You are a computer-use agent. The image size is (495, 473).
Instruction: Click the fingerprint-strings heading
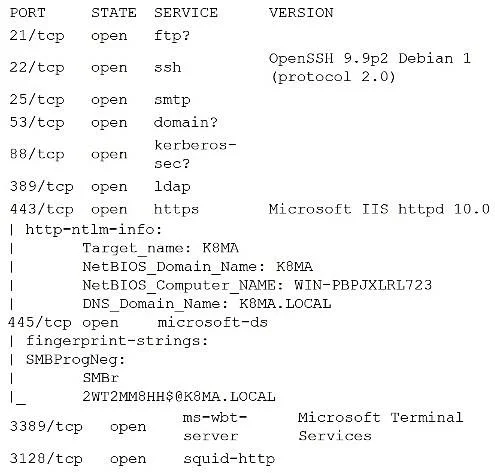pos(117,341)
